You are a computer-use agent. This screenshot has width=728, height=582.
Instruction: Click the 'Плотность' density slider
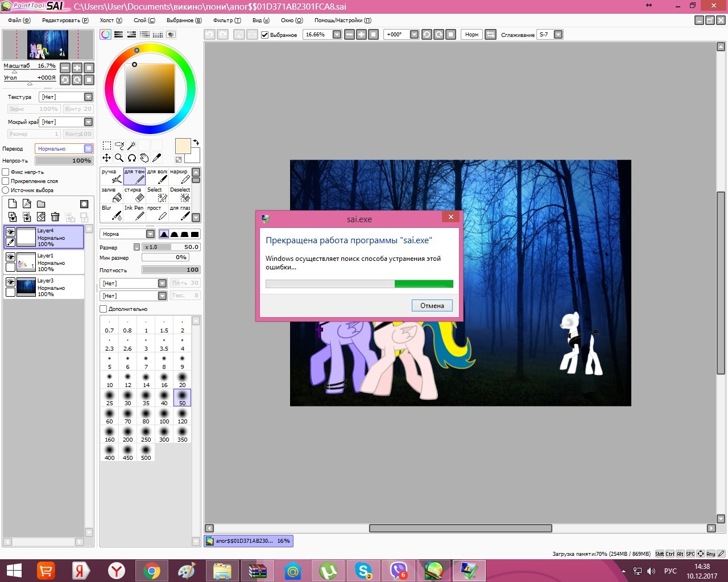(171, 270)
